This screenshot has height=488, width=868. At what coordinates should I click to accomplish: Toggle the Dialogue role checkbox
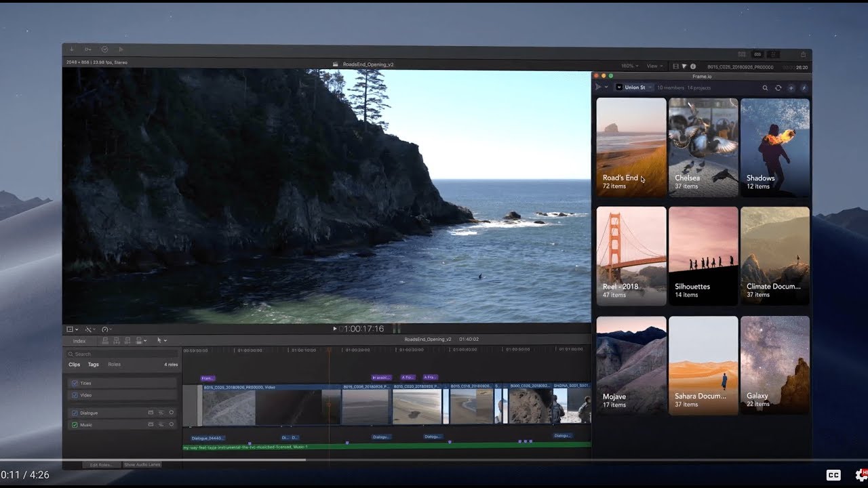75,413
